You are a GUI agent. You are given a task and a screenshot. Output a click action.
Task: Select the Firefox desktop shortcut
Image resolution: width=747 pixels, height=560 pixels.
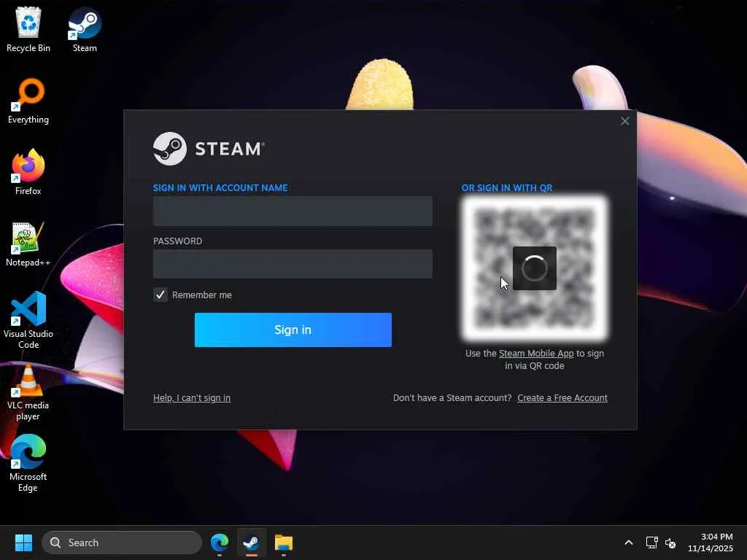pyautogui.click(x=28, y=172)
